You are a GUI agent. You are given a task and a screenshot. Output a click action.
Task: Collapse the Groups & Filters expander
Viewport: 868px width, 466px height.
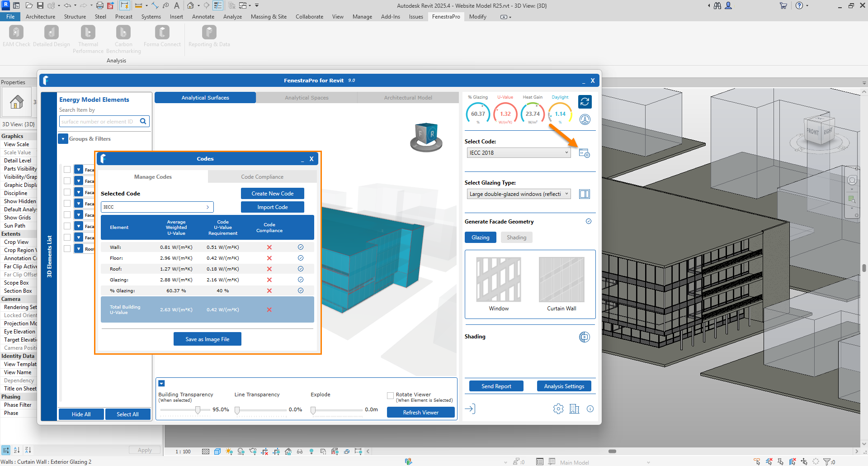click(x=63, y=139)
